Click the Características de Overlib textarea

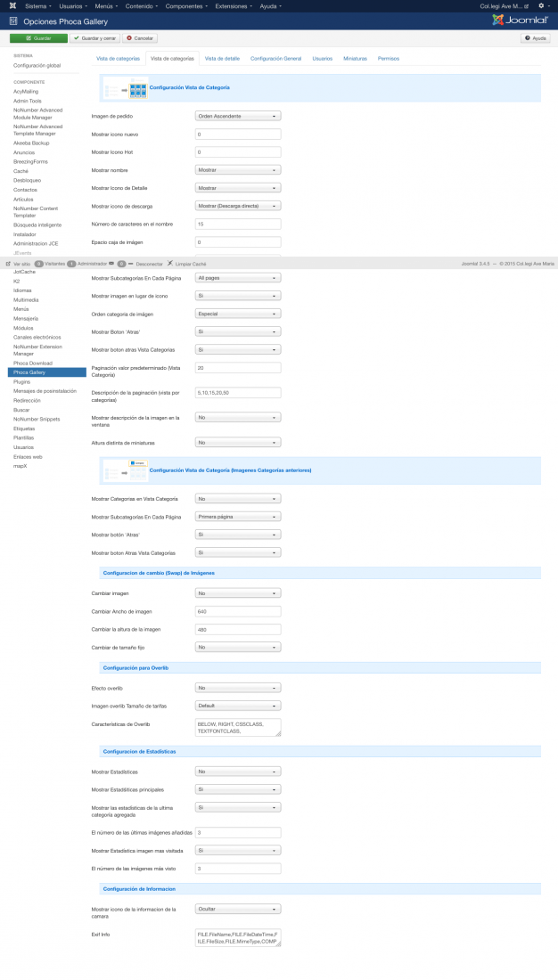(238, 728)
